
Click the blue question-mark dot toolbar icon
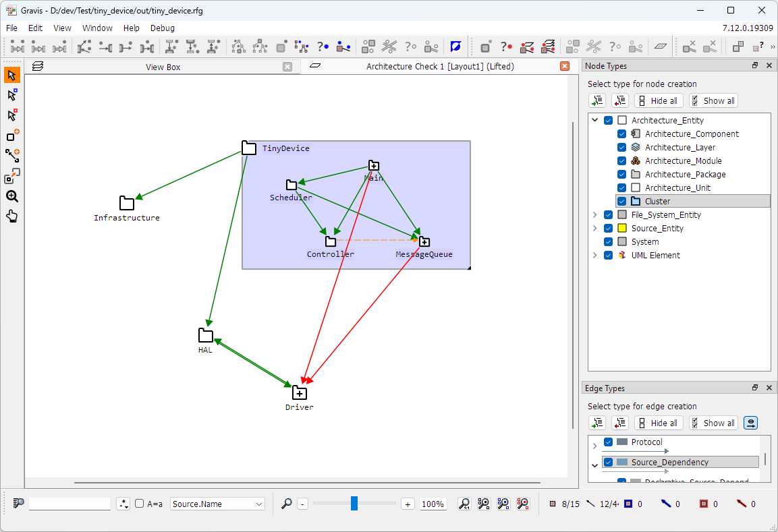[x=323, y=47]
